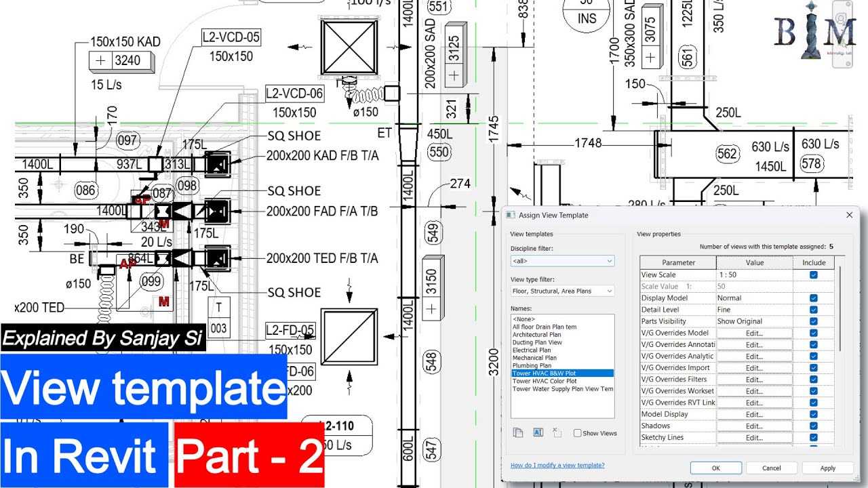Click the Cancel button
Screen dimensions: 868x488
point(772,468)
